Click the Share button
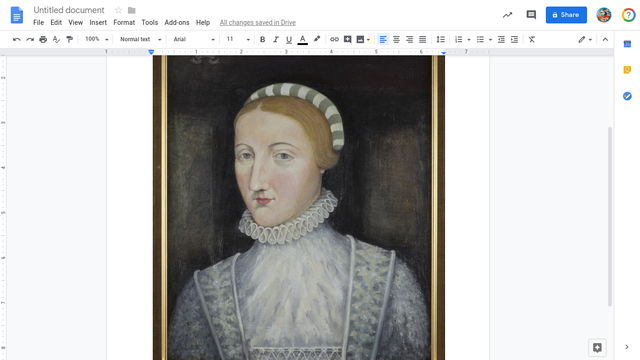This screenshot has width=640, height=360. point(566,15)
